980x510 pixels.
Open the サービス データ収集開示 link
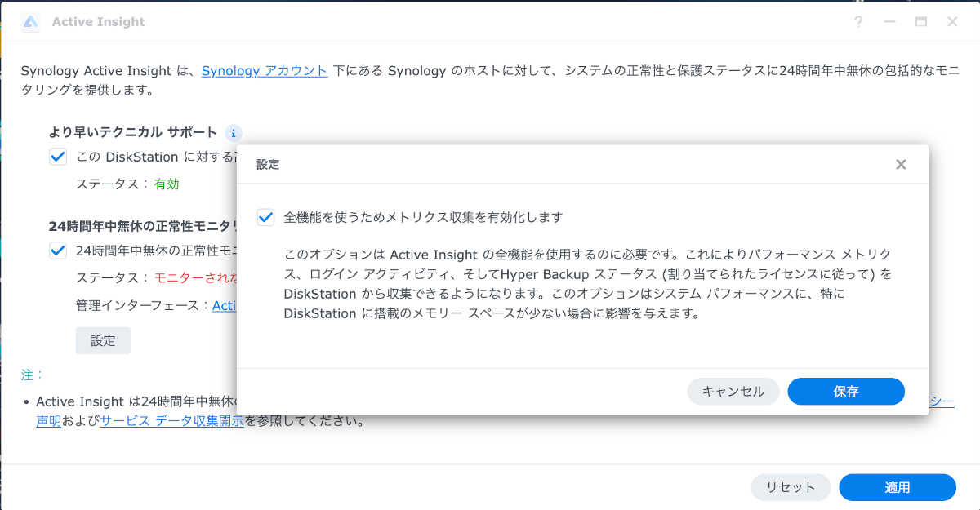(x=171, y=421)
